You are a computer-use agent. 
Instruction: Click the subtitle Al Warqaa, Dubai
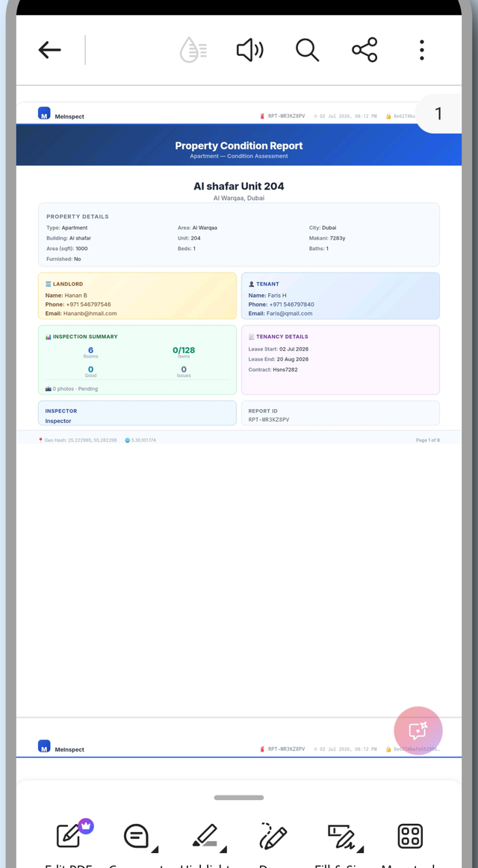click(239, 198)
